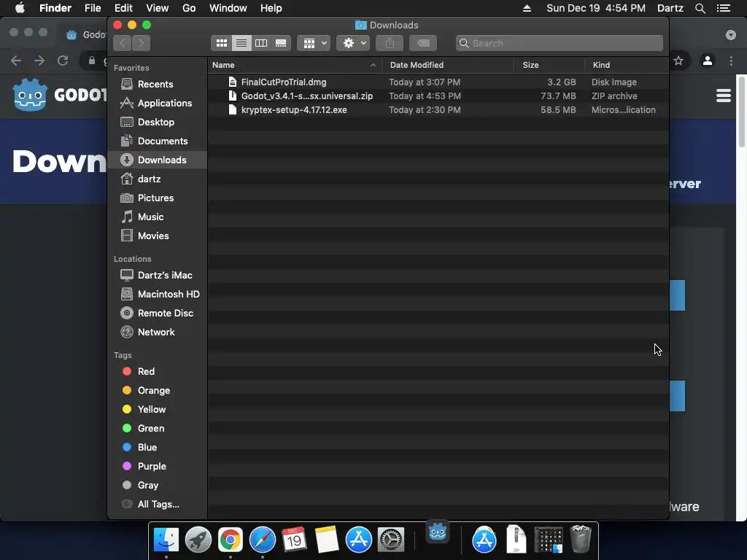Sort files by Name column
This screenshot has width=747, height=560.
[295, 65]
